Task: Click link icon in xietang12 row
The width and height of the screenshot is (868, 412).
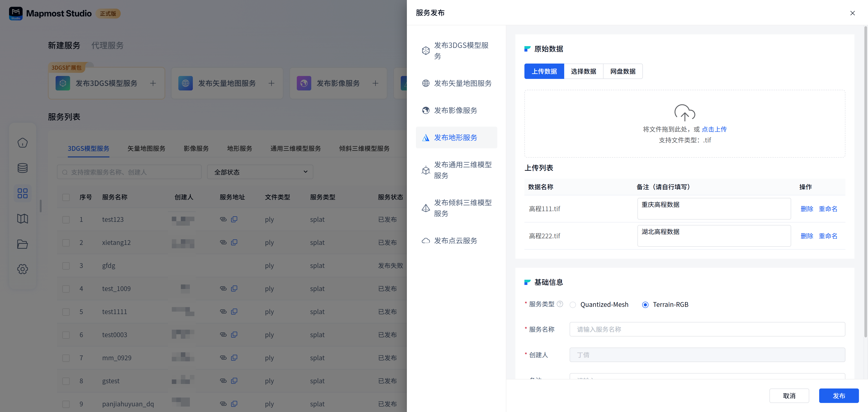Action: click(x=223, y=242)
